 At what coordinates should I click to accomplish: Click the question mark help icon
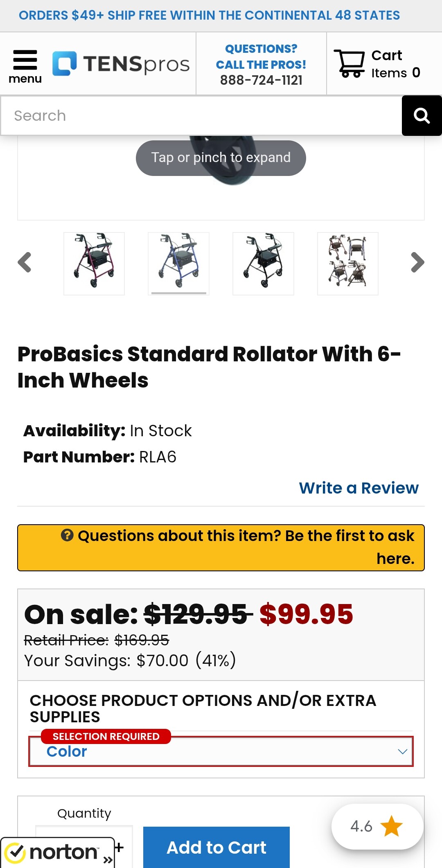pos(67,535)
